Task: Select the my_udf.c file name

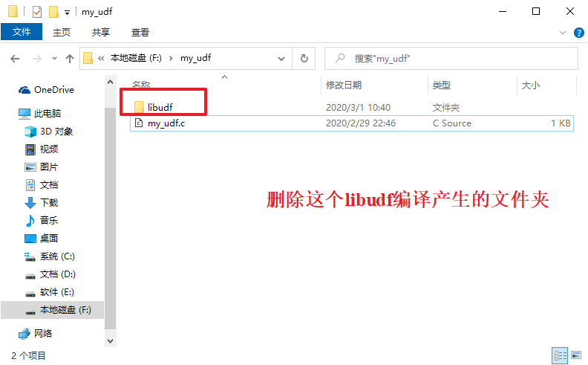Action: point(166,123)
